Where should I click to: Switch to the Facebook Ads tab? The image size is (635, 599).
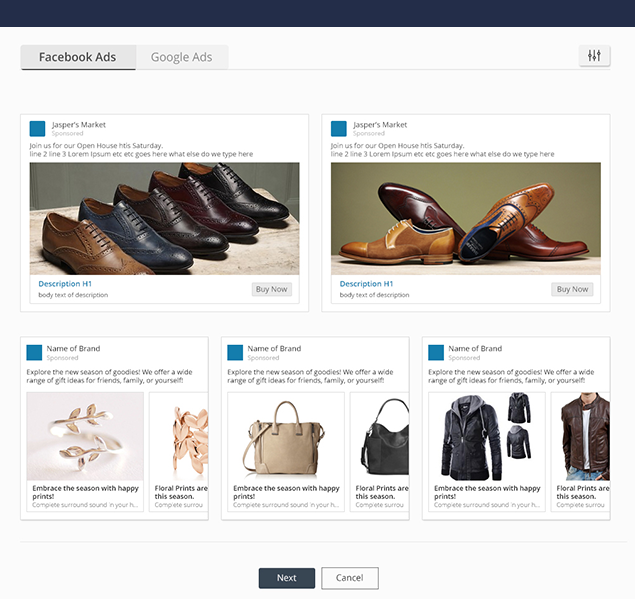[x=78, y=57]
